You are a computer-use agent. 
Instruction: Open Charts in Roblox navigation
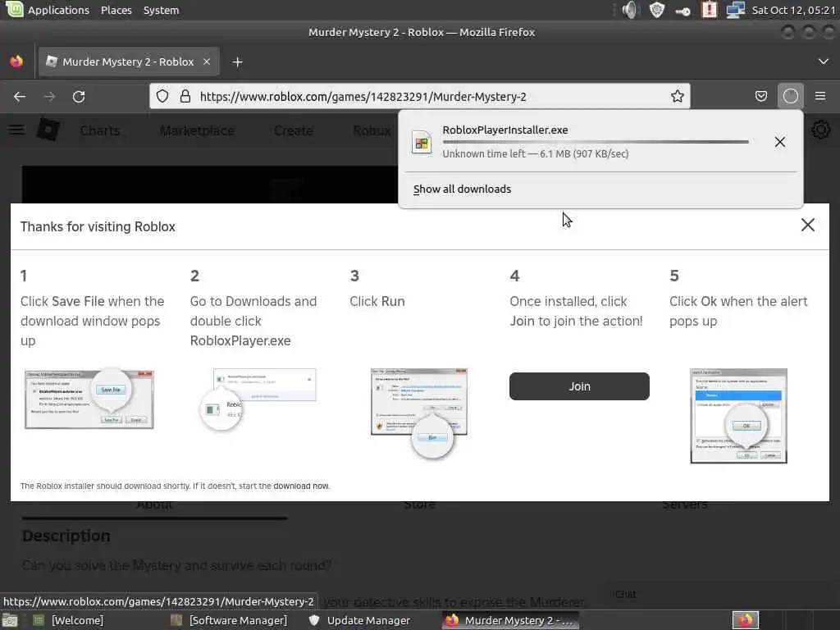click(x=100, y=130)
